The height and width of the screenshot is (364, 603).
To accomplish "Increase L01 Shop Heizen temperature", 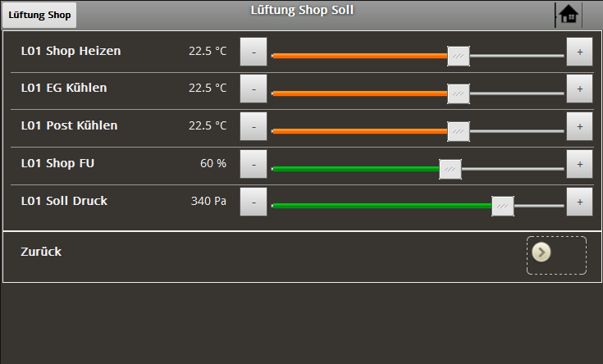I will click(x=579, y=52).
